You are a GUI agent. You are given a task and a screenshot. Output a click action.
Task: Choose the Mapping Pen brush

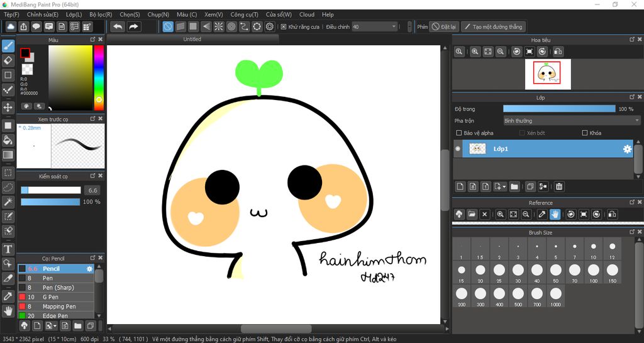(x=56, y=306)
